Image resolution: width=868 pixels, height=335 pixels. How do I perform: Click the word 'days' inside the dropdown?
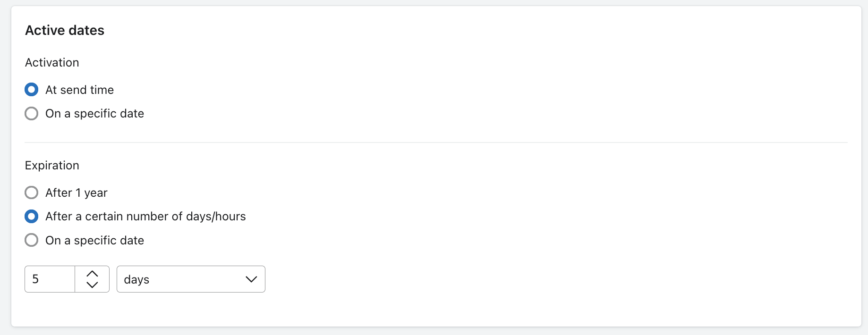point(136,280)
